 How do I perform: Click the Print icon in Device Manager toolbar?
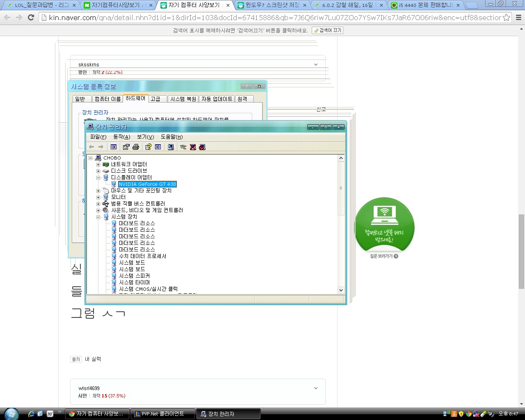(x=136, y=147)
